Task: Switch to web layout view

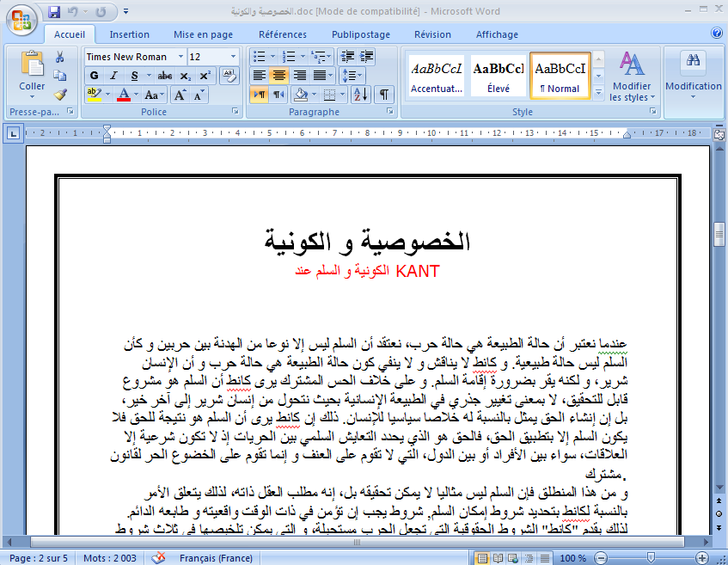Action: pyautogui.click(x=513, y=557)
